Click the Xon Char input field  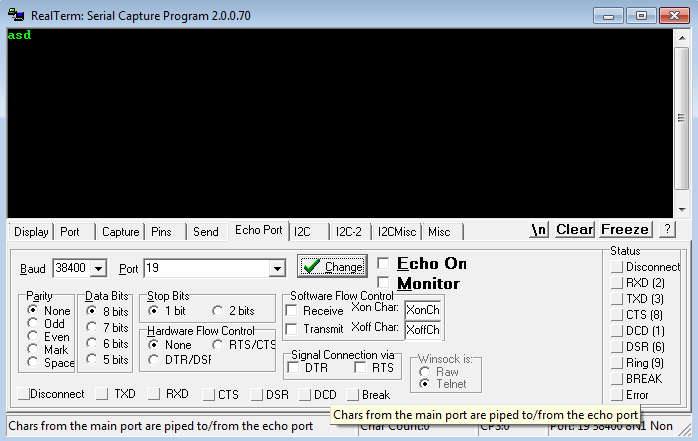(422, 310)
